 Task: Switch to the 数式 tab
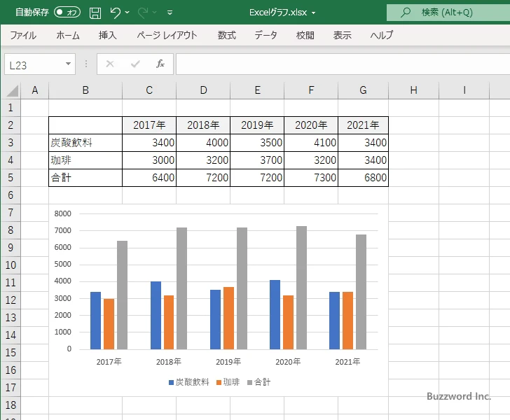tap(227, 35)
